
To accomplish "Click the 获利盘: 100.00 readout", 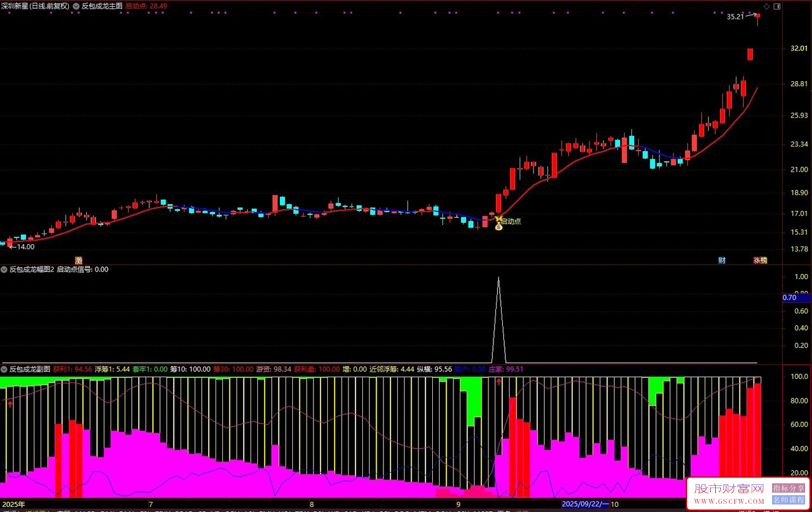I will pos(317,369).
